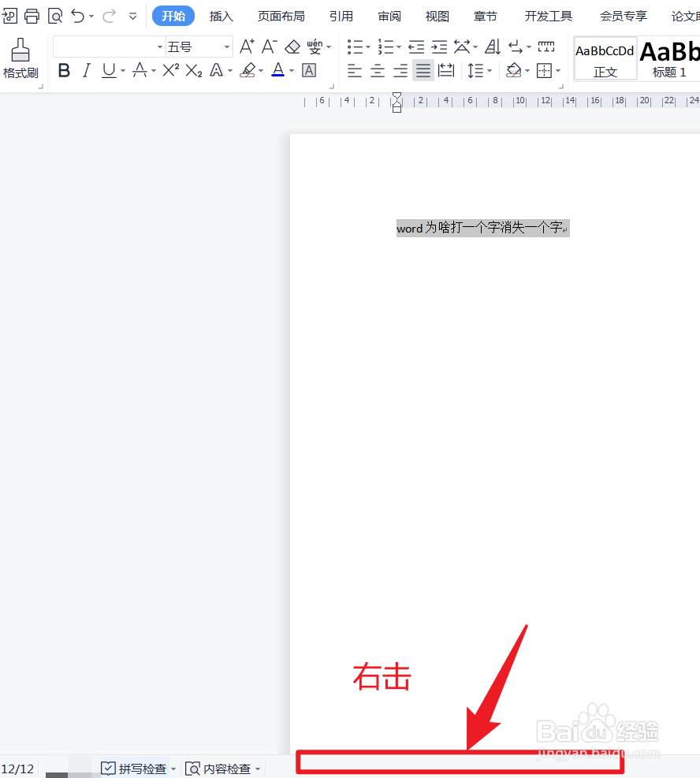Switch to the 插入 ribbon tab
The image size is (700, 778).
tap(221, 15)
